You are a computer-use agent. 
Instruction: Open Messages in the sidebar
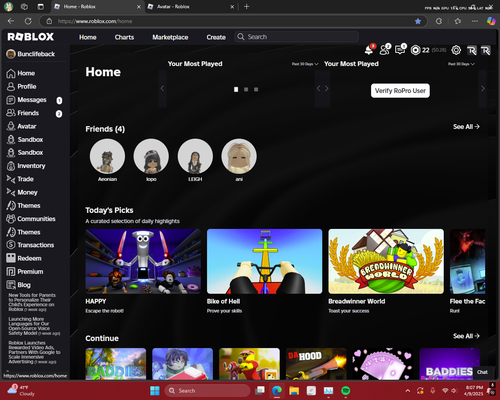pos(27,100)
